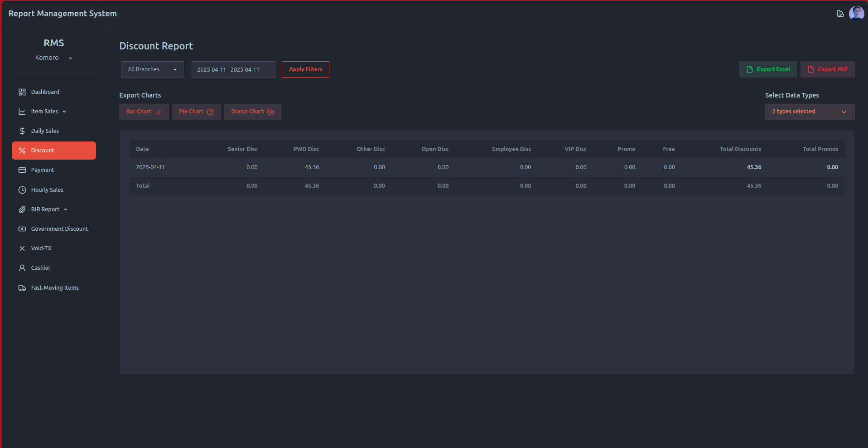868x448 pixels.
Task: Click the Void-TX cross icon
Action: [x=22, y=248]
